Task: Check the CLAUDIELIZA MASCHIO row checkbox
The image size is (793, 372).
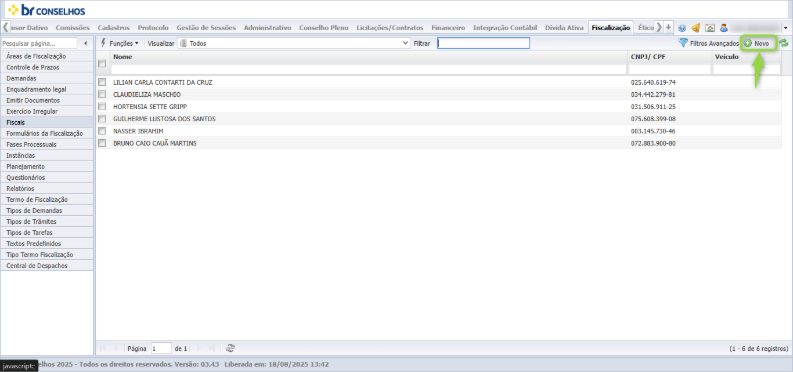Action: [102, 94]
